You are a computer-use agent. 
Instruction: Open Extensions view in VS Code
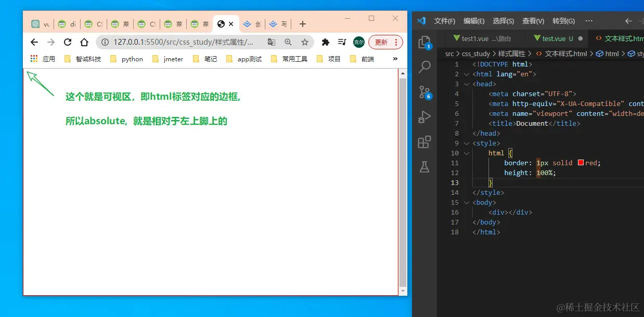424,142
